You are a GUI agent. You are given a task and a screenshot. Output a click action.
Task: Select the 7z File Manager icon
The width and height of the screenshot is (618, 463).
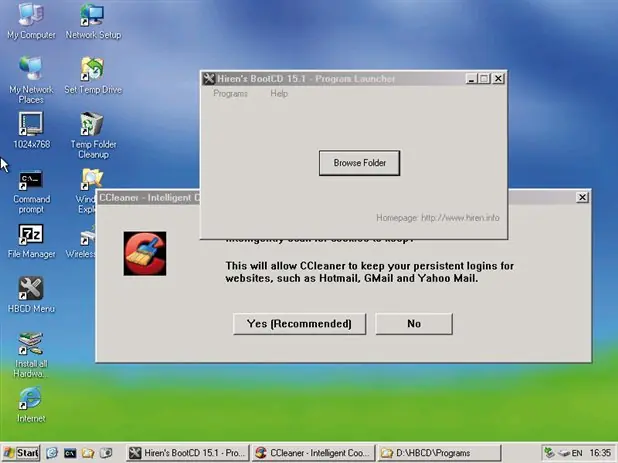click(x=31, y=241)
